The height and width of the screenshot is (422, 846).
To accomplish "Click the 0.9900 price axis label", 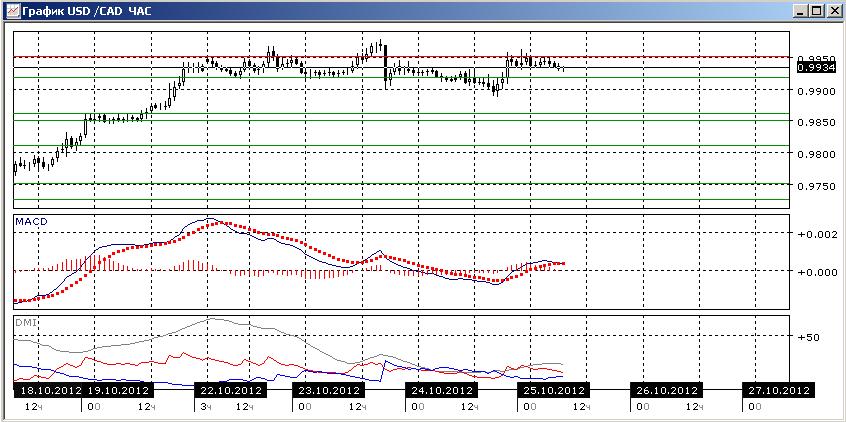I will (x=816, y=91).
